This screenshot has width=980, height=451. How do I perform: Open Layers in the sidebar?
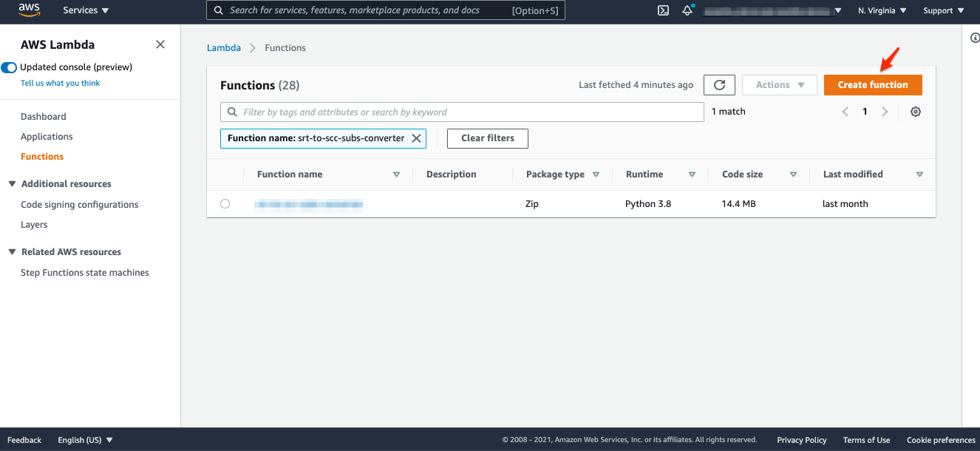[34, 224]
